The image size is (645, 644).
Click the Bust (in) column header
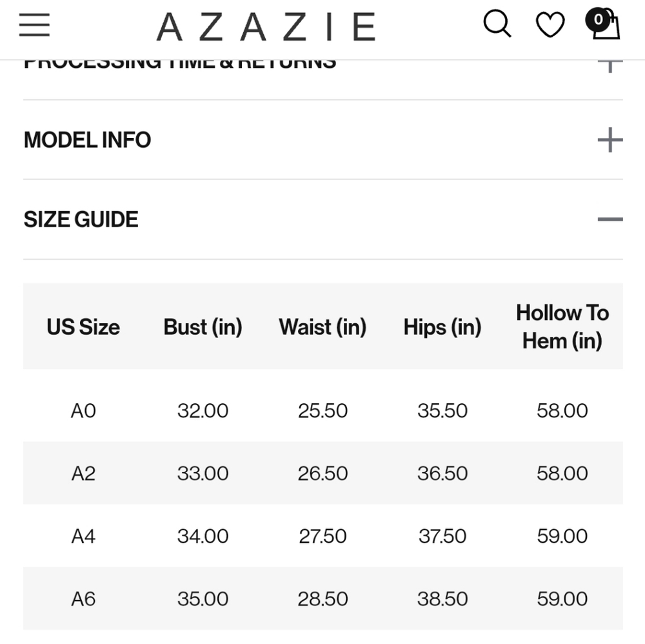203,327
